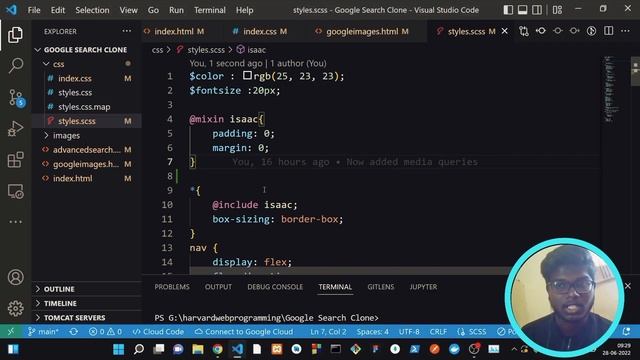Change line endings via CRLF status item
Image resolution: width=640 pixels, height=360 pixels.
point(438,331)
